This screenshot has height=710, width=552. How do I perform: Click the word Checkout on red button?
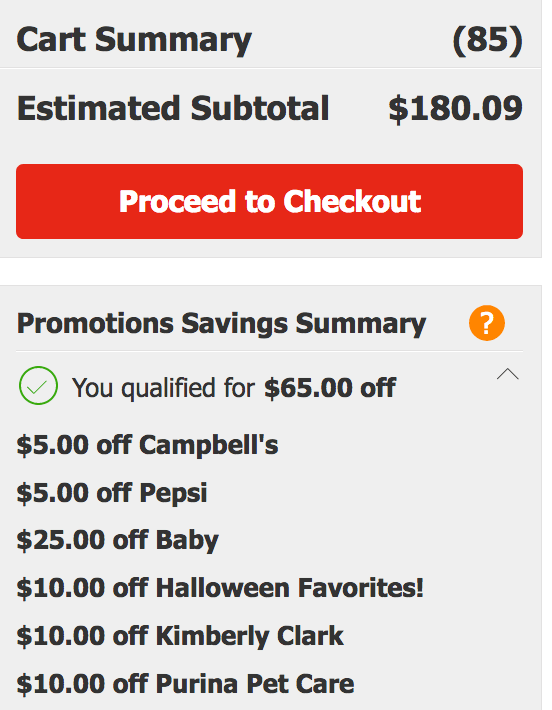point(352,201)
